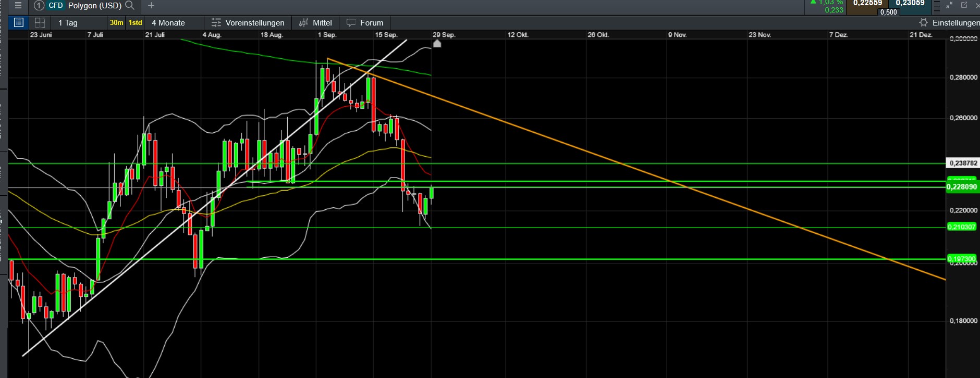Open the order panel grip next to prices
The image size is (980, 378).
click(x=936, y=5)
